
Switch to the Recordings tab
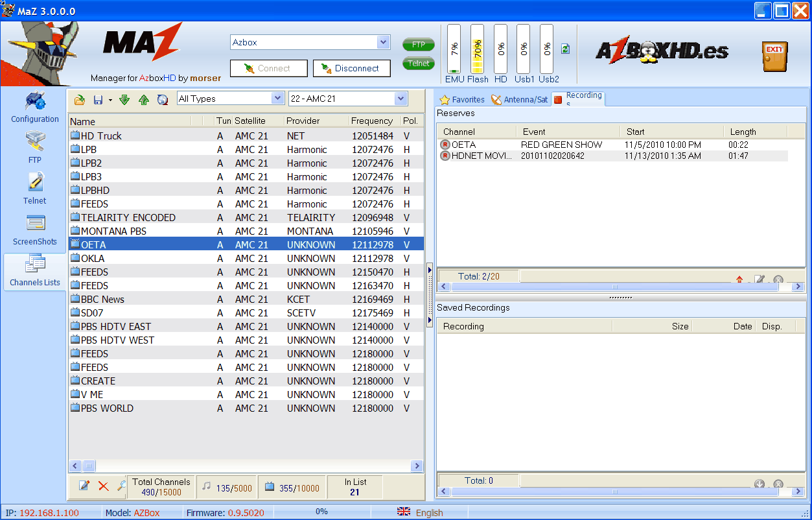578,99
